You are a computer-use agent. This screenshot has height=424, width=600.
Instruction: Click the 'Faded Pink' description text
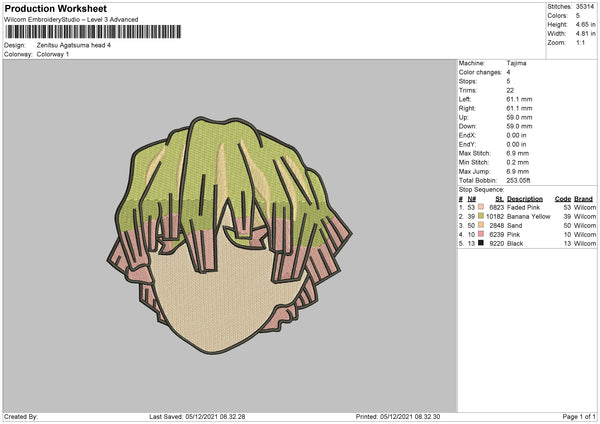tap(523, 207)
